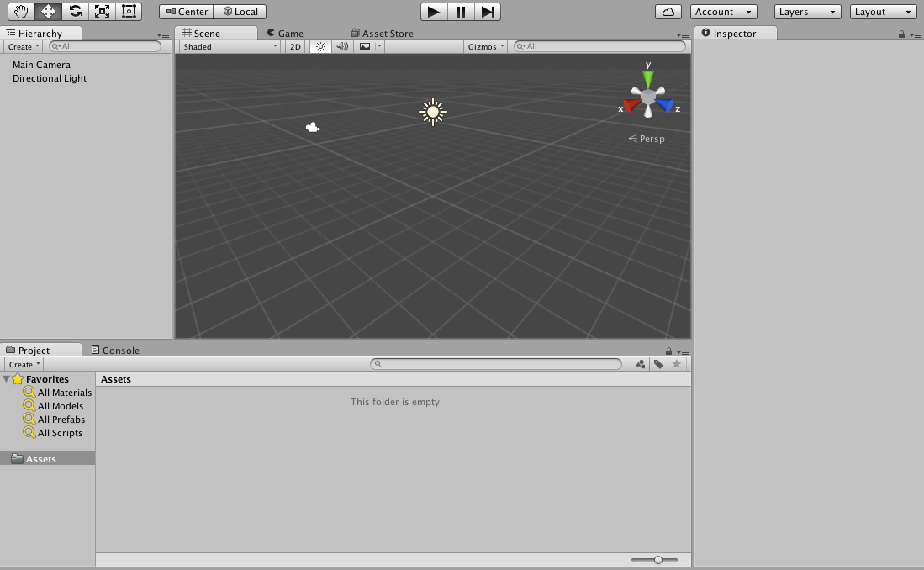The image size is (924, 570).
Task: Click the green Y axis gizmo cone
Action: pyautogui.click(x=648, y=79)
